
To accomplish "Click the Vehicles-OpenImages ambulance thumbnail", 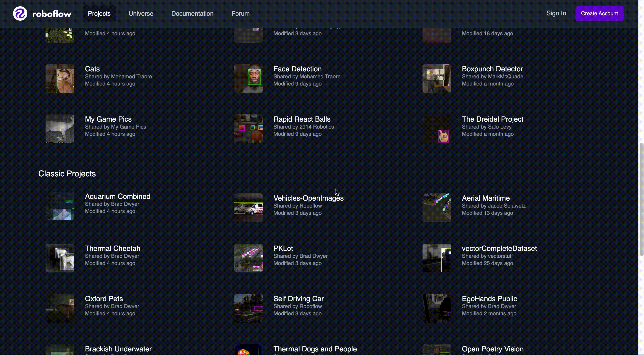I will [248, 208].
